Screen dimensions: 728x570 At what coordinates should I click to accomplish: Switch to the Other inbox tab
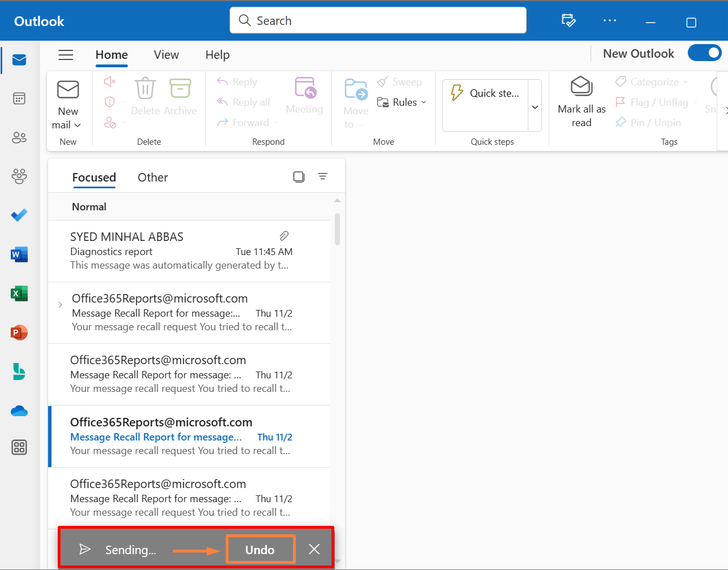(153, 178)
